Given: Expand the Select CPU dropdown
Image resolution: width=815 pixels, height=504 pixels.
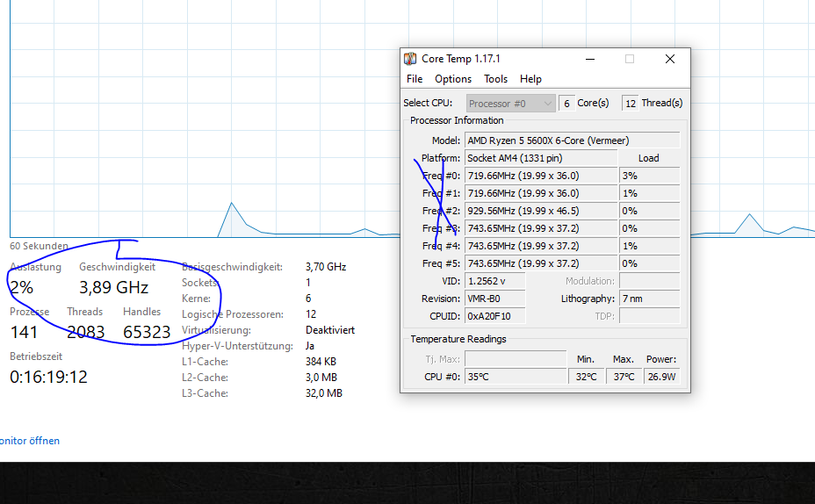Looking at the screenshot, I should click(510, 104).
